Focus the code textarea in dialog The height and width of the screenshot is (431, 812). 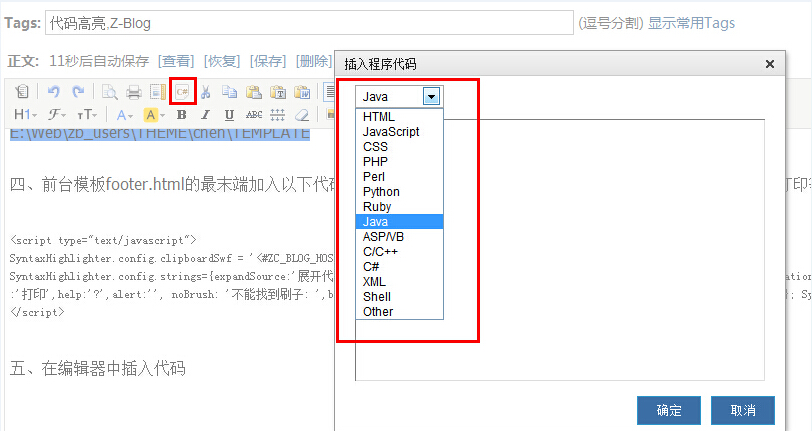click(x=560, y=250)
